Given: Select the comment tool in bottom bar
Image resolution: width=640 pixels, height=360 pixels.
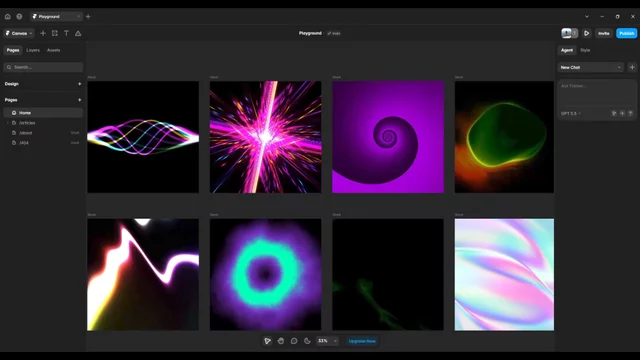Looking at the screenshot, I should pyautogui.click(x=294, y=341).
